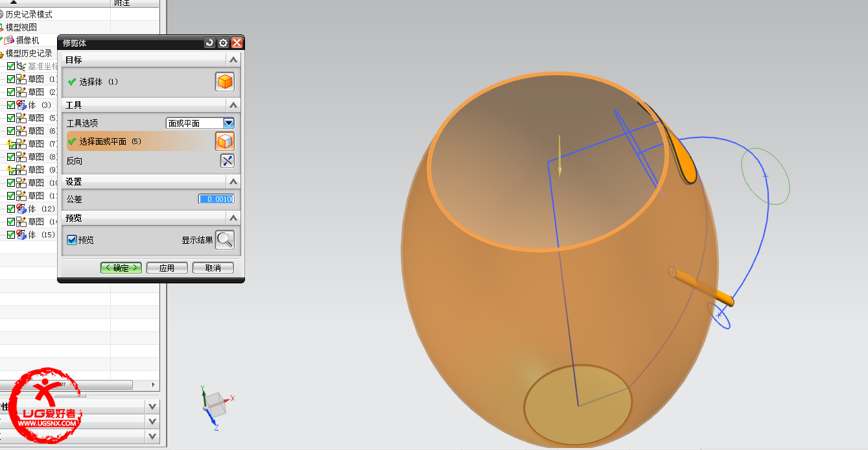
Task: Select the 选择面或平面 (5) row
Action: pos(139,141)
